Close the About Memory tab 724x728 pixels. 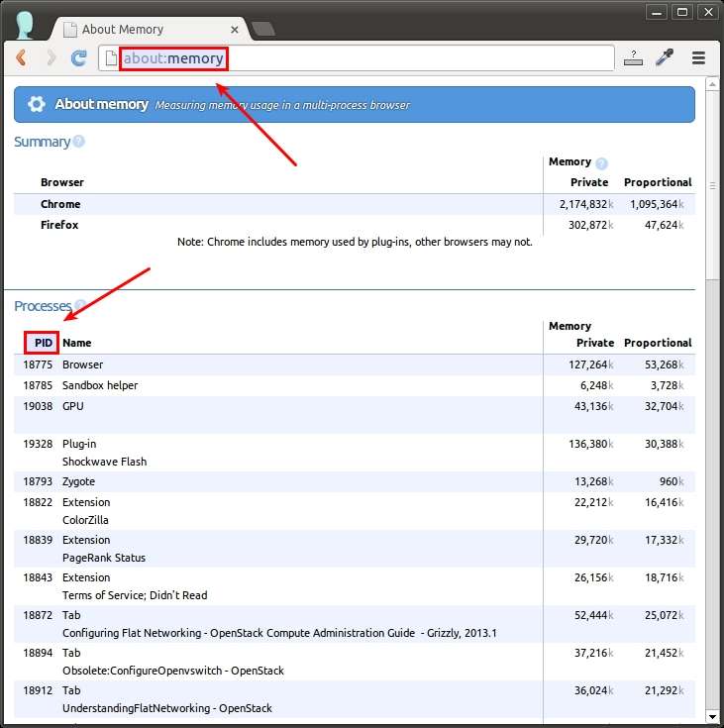235,30
